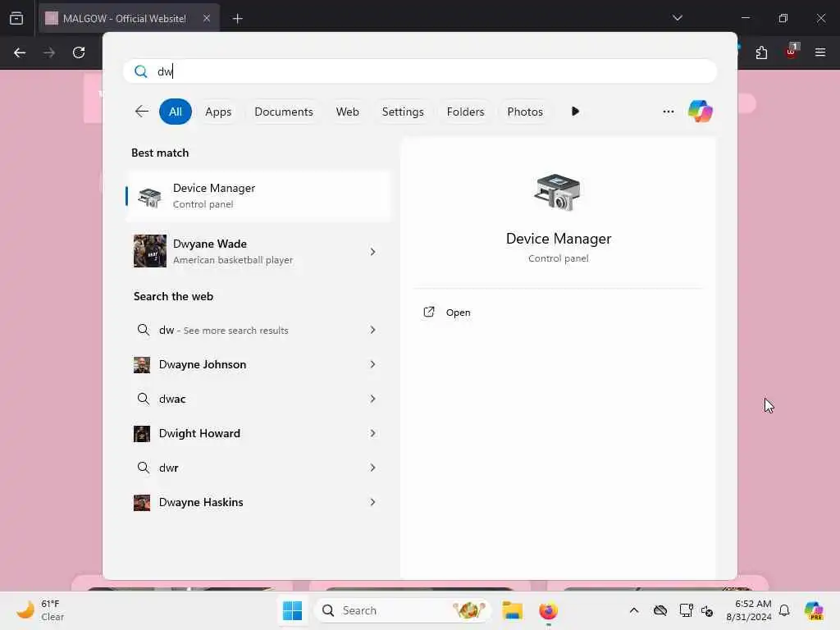Click the Copilot icon in search panel
The image size is (840, 630).
701,112
